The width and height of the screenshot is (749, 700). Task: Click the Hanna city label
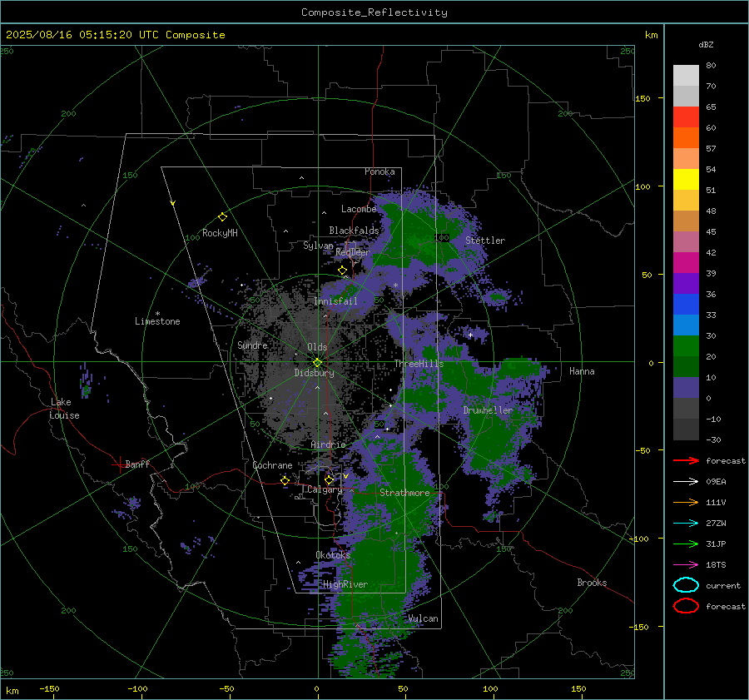pos(582,371)
